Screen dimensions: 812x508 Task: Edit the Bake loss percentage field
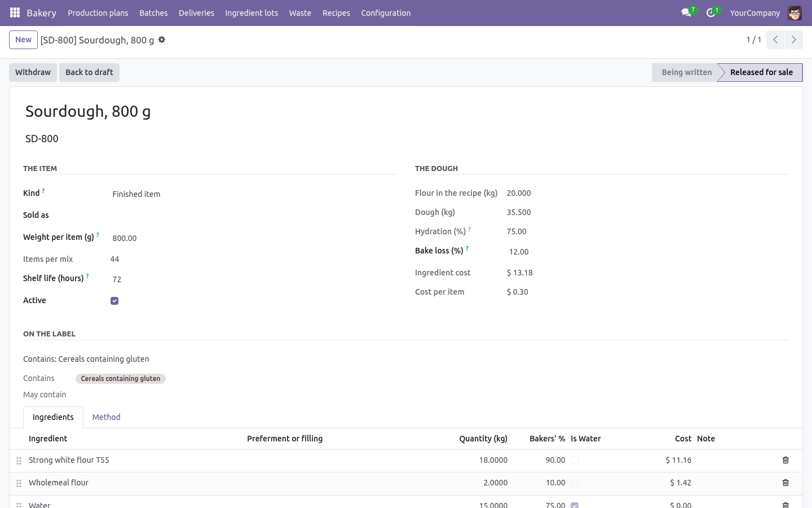click(647, 252)
